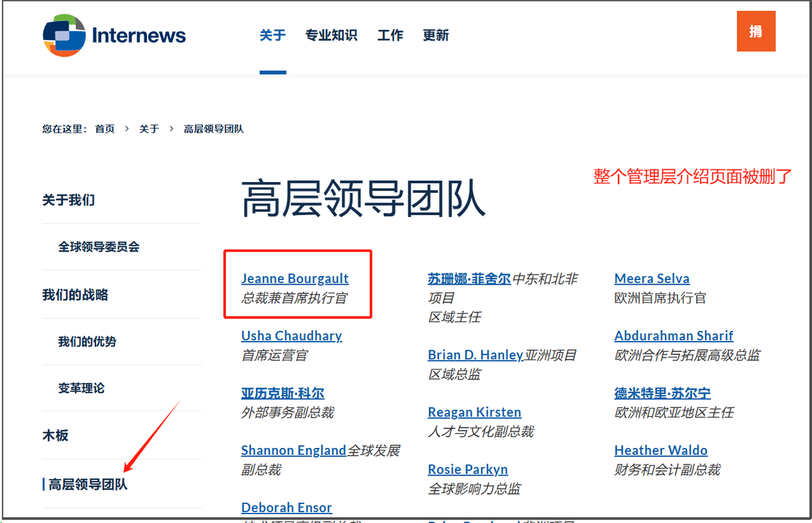Image resolution: width=812 pixels, height=523 pixels.
Task: Select the text 欧洲和欧亚地区主任
Action: click(674, 412)
